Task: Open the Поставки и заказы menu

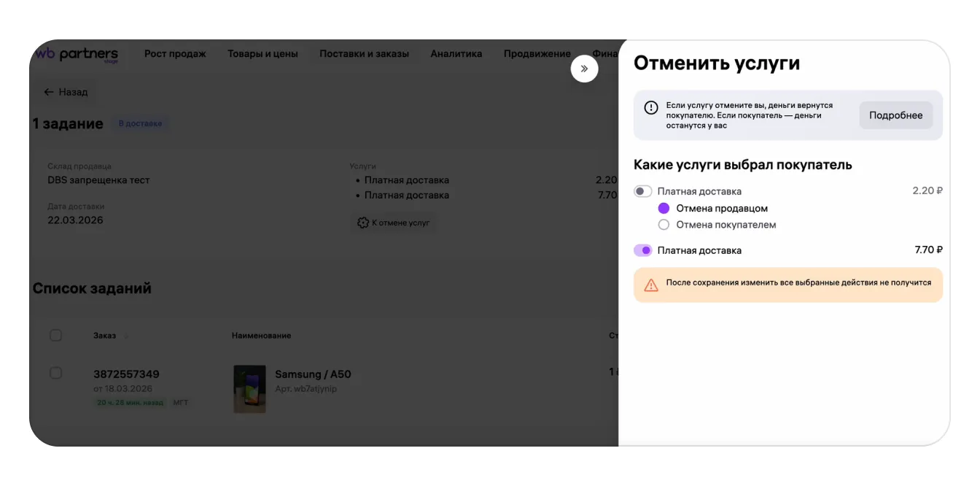Action: coord(364,53)
